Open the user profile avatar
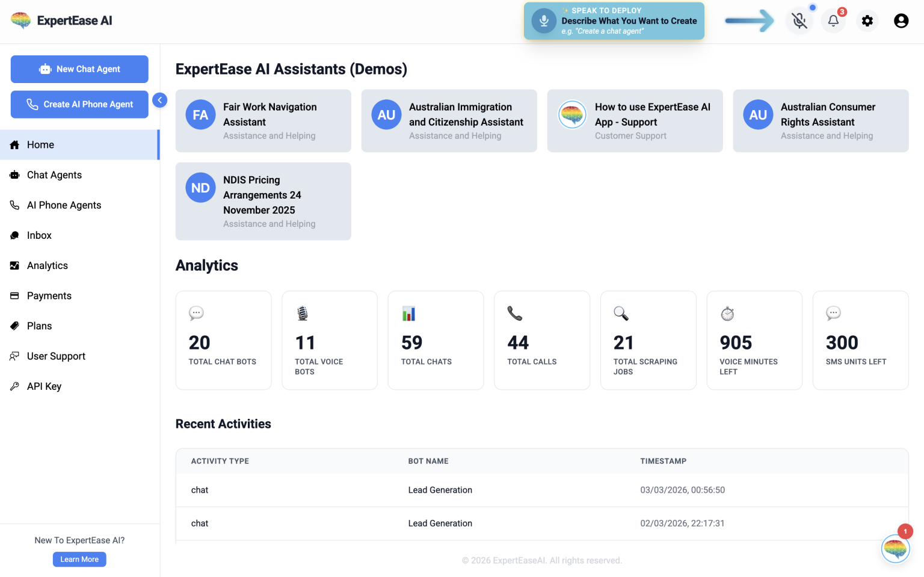The width and height of the screenshot is (924, 577). point(901,21)
